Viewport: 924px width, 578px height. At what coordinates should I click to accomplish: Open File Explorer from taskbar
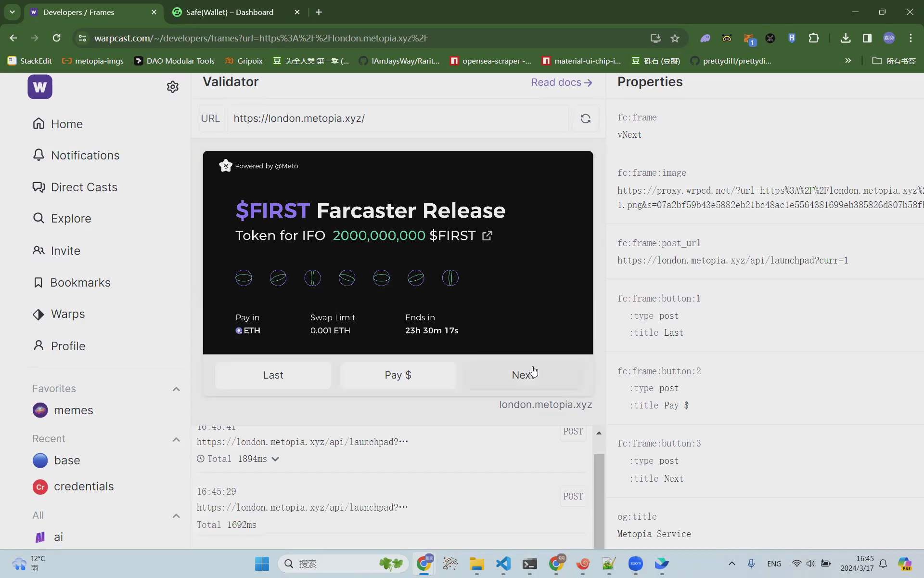[476, 564]
